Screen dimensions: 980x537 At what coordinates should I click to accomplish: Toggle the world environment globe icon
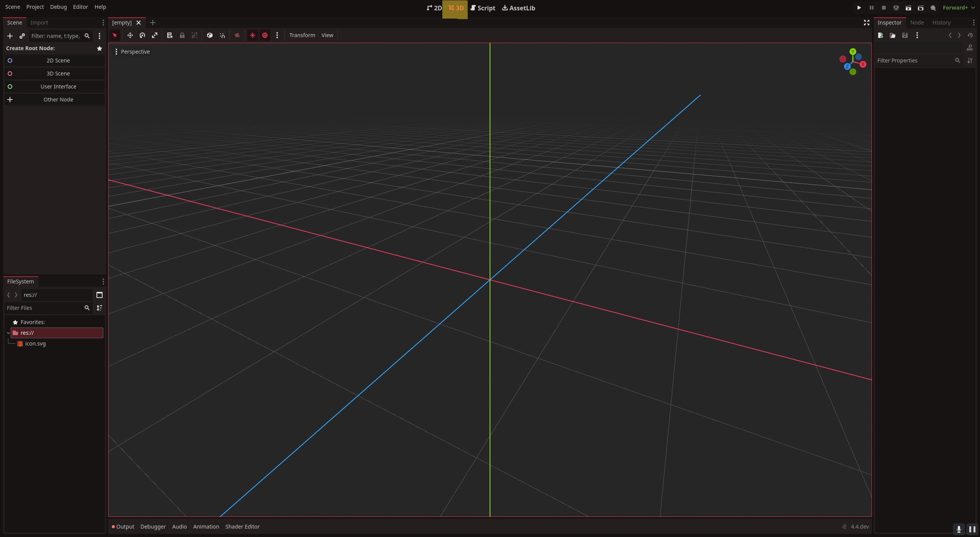pos(265,35)
